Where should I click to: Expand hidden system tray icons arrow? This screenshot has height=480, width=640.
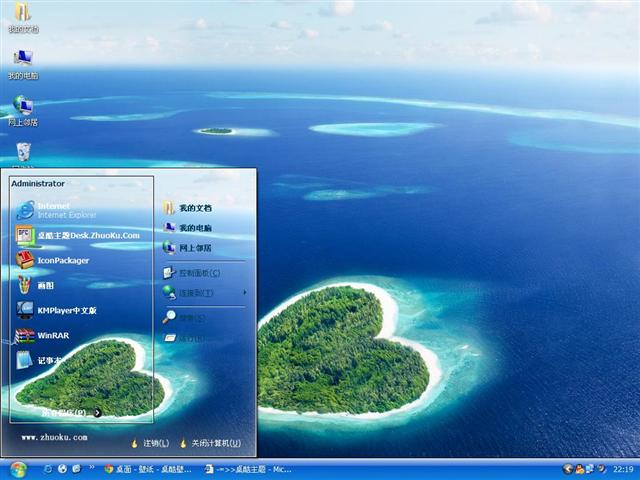(567, 469)
